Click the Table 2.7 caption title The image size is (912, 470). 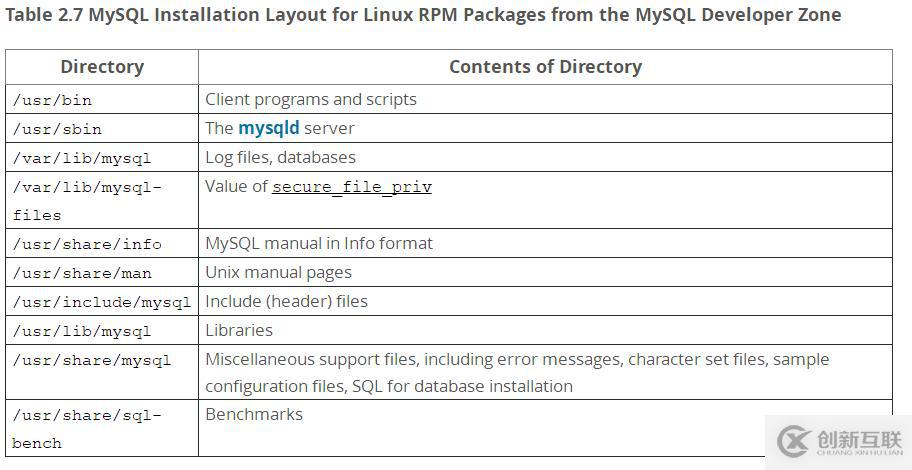[423, 15]
